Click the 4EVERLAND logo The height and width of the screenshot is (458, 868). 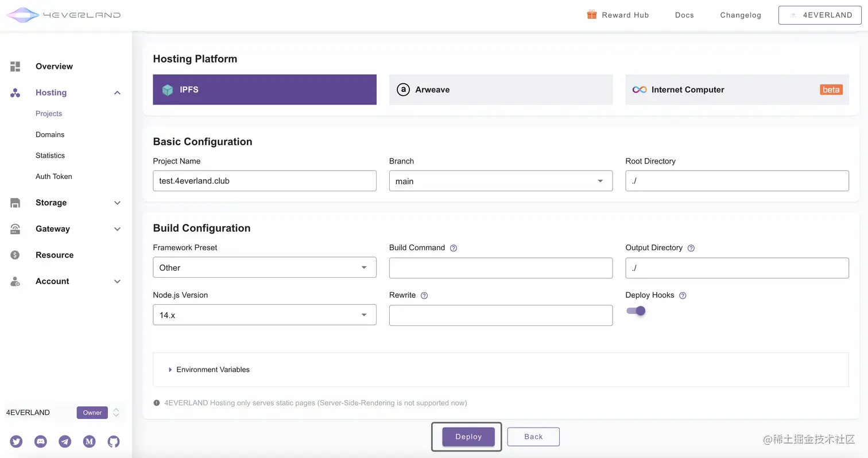tap(63, 15)
